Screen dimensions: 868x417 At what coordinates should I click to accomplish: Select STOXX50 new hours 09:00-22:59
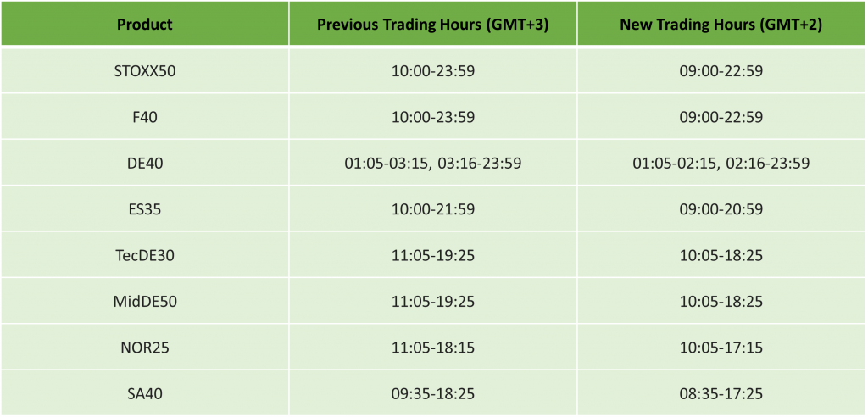coord(721,71)
